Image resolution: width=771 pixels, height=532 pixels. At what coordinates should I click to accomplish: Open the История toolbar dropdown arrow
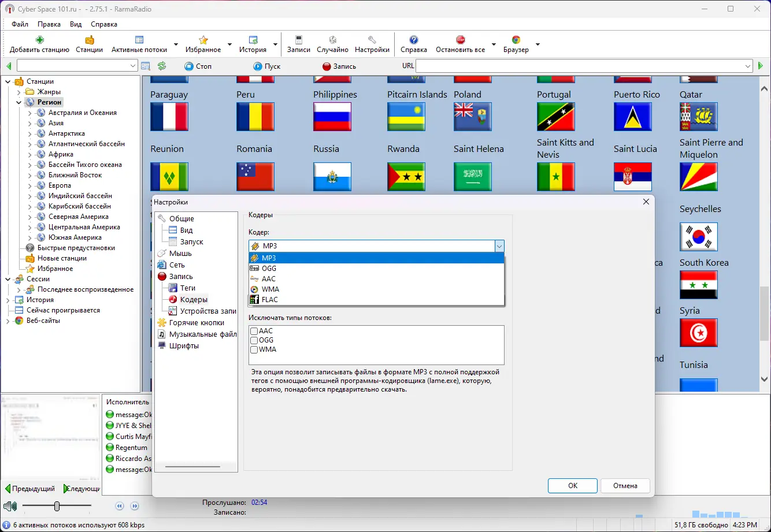pyautogui.click(x=275, y=44)
